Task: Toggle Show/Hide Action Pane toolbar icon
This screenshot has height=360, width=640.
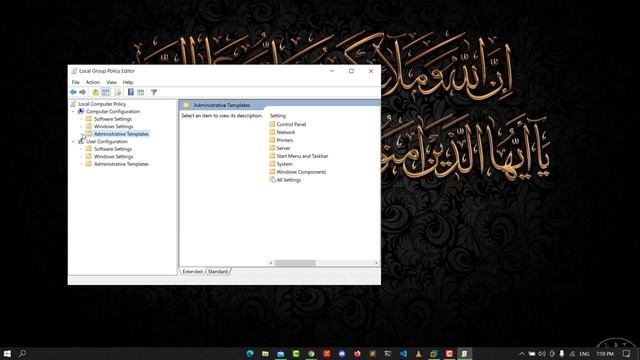Action: [140, 92]
